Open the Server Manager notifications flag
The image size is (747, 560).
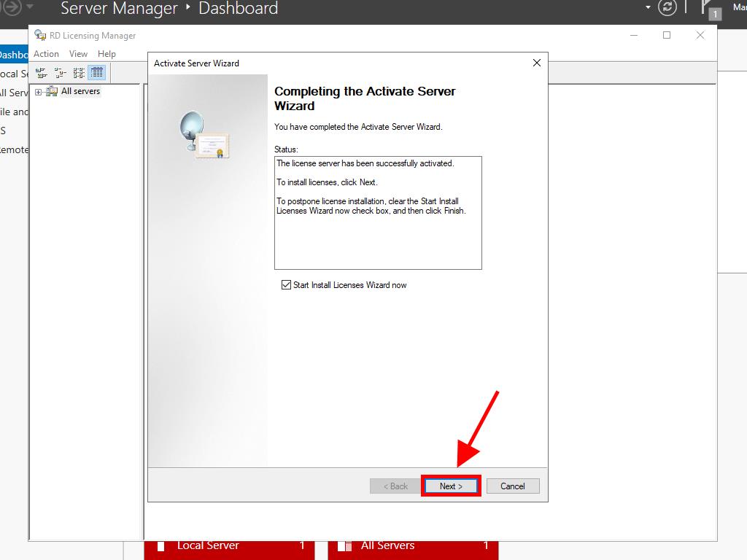click(710, 9)
